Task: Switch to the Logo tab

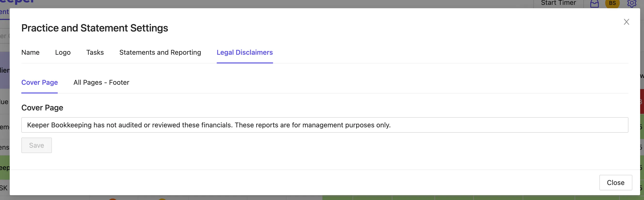Action: pos(63,53)
